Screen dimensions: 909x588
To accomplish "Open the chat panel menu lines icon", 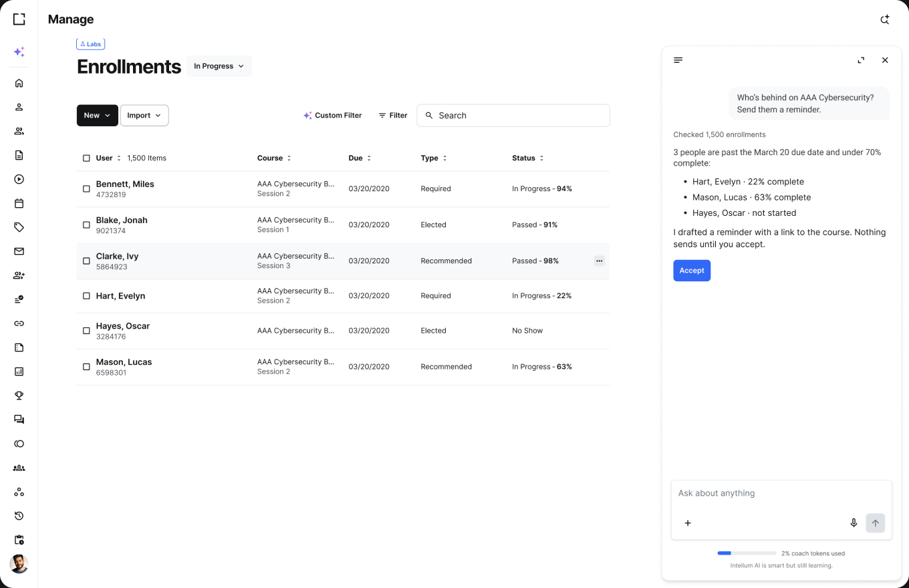I will (678, 60).
